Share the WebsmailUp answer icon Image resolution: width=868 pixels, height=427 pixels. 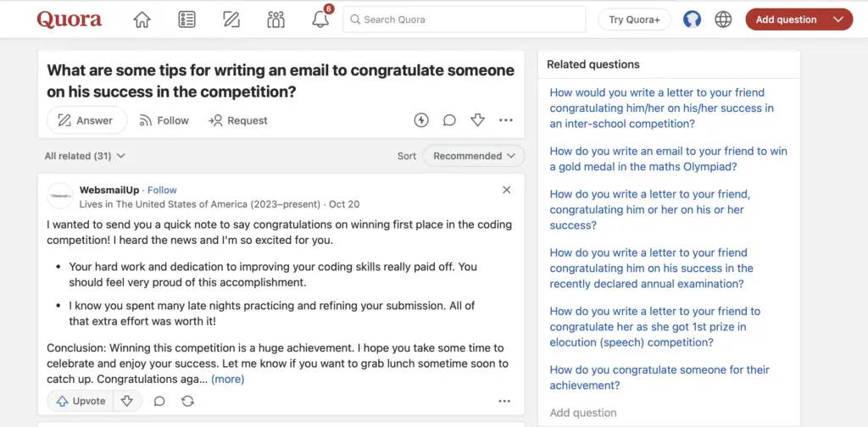pyautogui.click(x=187, y=401)
